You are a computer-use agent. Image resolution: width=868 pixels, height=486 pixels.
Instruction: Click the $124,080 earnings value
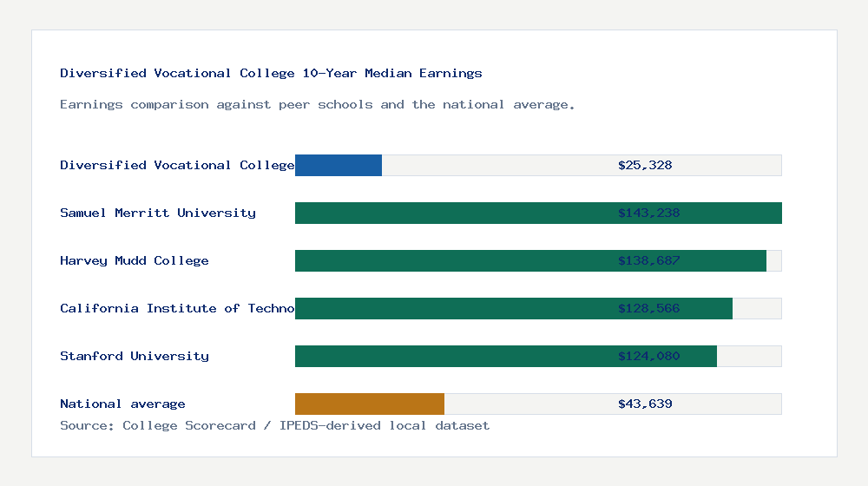click(x=648, y=356)
